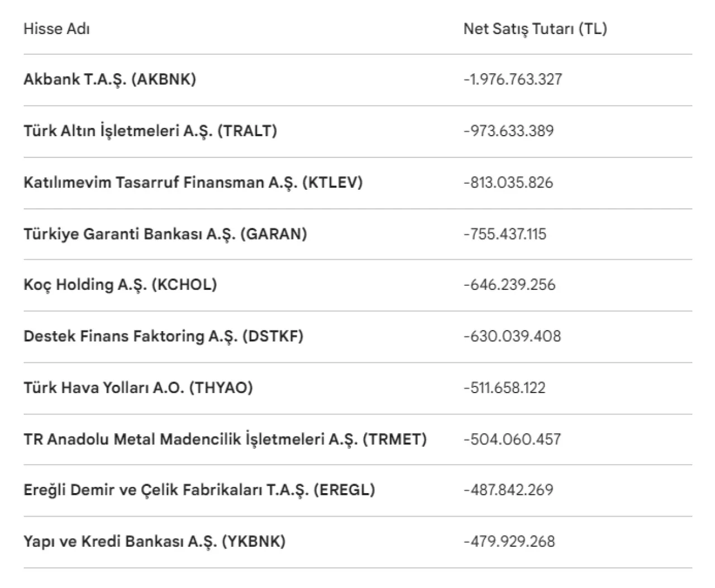Select the THYAO amount -511.658.122

504,388
